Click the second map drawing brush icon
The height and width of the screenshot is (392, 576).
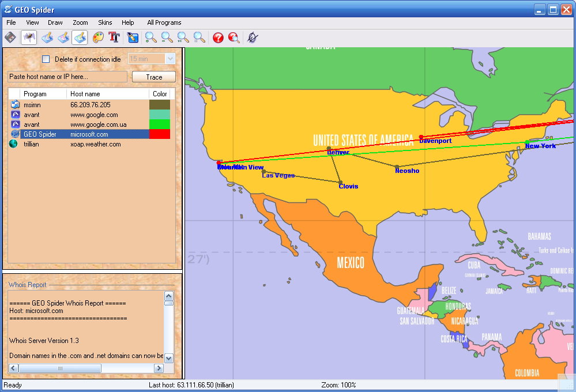63,37
